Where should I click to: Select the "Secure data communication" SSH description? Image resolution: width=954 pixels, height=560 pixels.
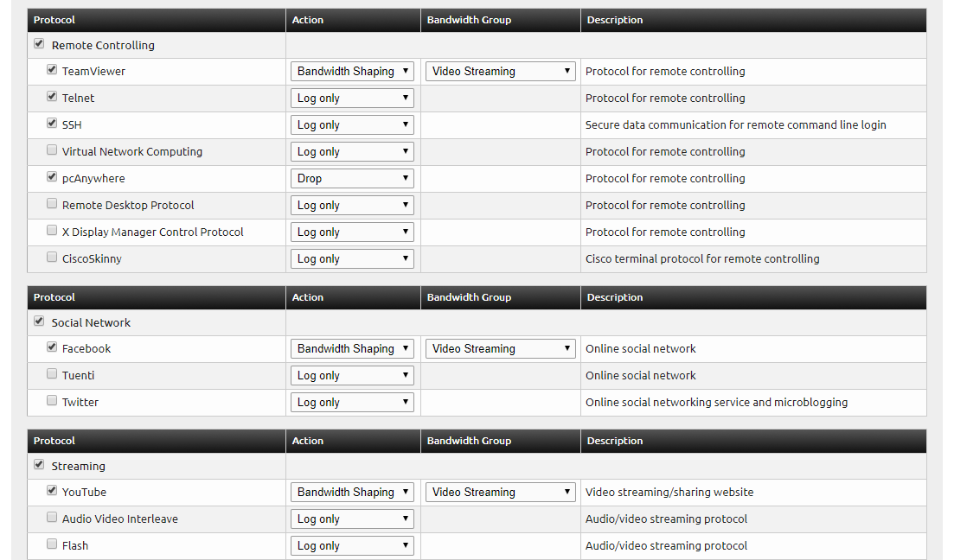(x=735, y=124)
